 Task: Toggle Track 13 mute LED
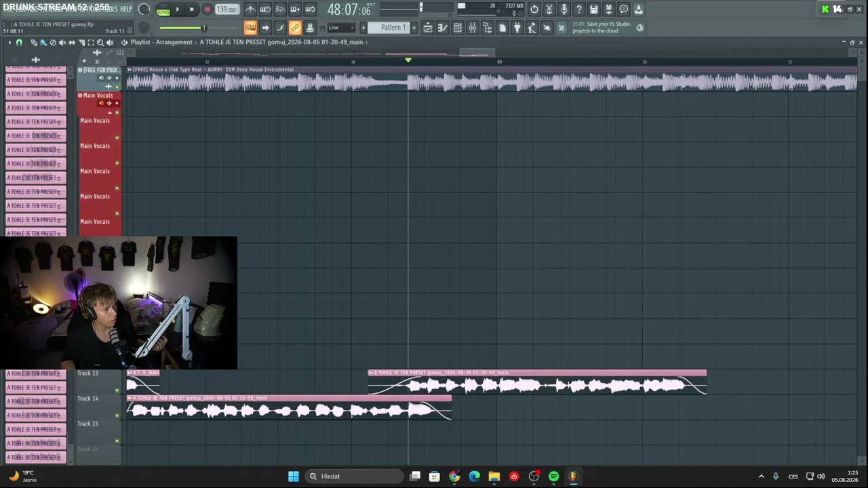click(117, 390)
